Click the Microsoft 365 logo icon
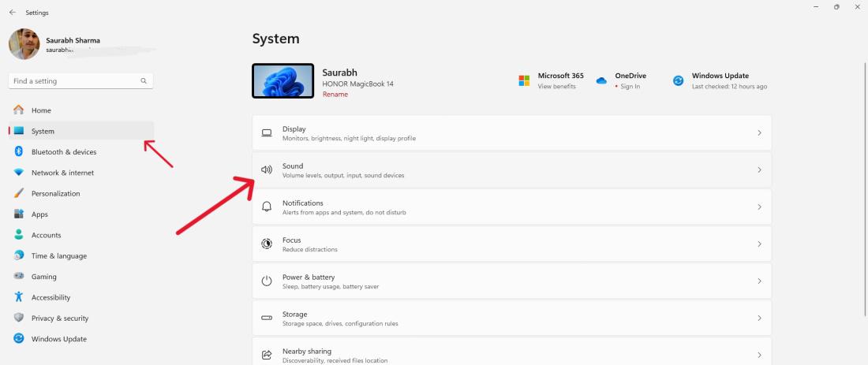Screen dimensions: 868x365 [524, 80]
